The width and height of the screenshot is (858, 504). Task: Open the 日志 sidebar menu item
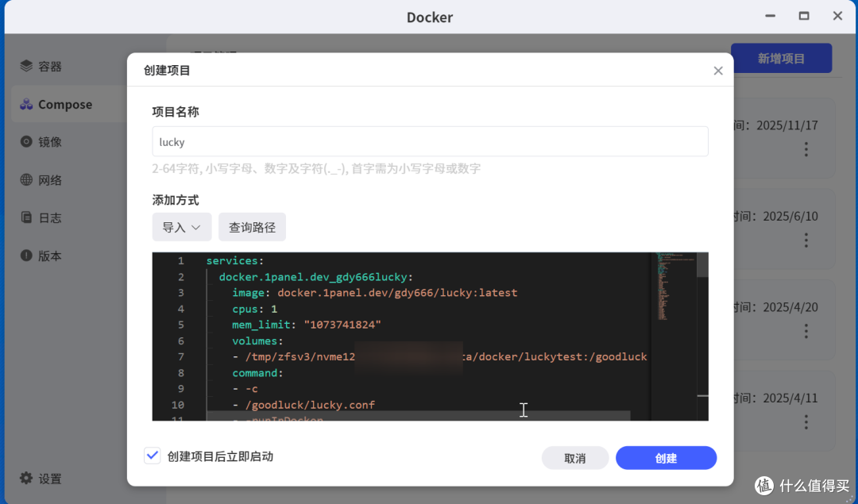(x=50, y=217)
